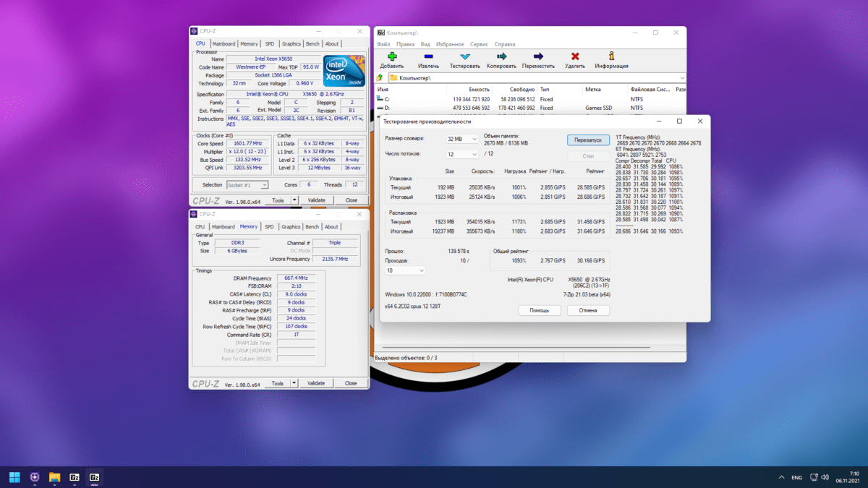Image resolution: width=868 pixels, height=488 pixels.
Task: Click the 119 344 721 920 capacity cell
Action: (x=472, y=99)
